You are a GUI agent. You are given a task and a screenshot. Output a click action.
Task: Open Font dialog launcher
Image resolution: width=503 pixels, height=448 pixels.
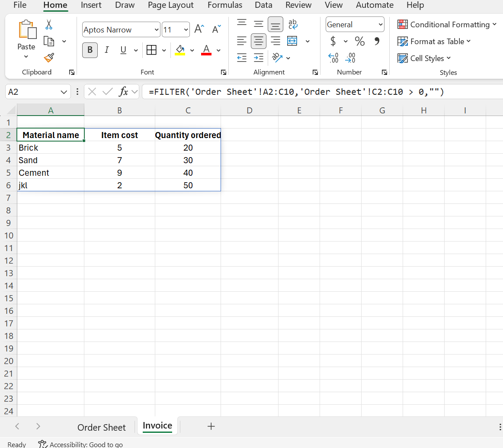(224, 73)
